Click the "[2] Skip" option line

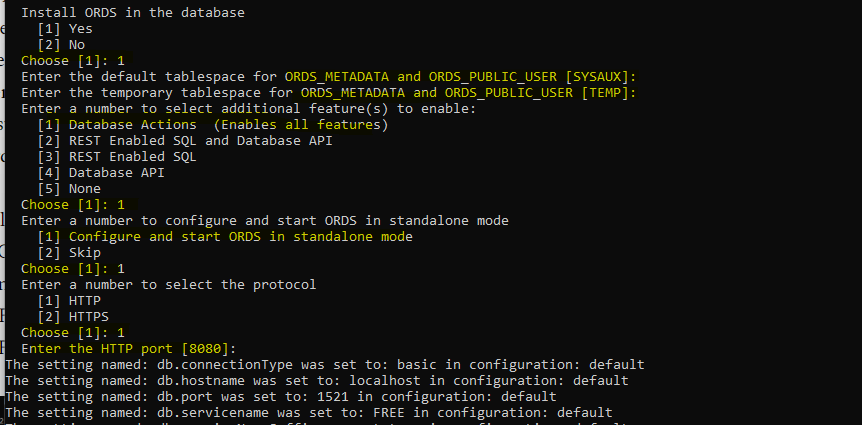pyautogui.click(x=69, y=253)
